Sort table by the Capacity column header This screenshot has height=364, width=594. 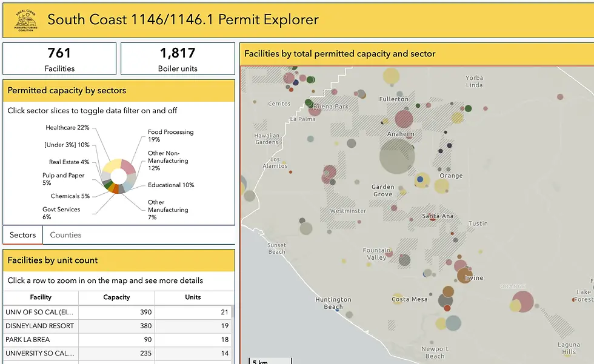pyautogui.click(x=116, y=297)
